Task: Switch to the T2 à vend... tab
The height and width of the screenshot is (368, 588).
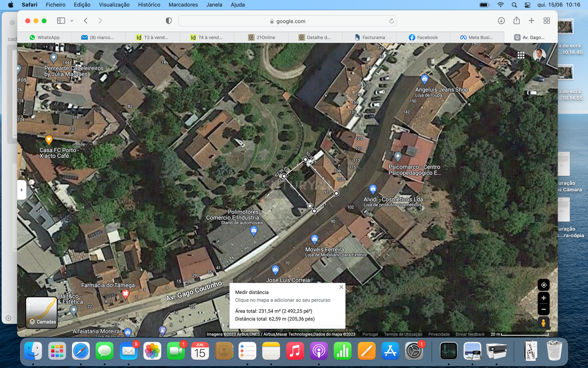Action: [x=153, y=37]
